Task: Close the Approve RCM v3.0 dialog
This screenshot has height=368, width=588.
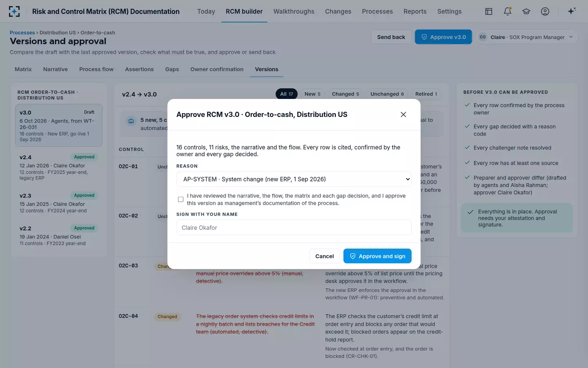Action: coord(403,114)
